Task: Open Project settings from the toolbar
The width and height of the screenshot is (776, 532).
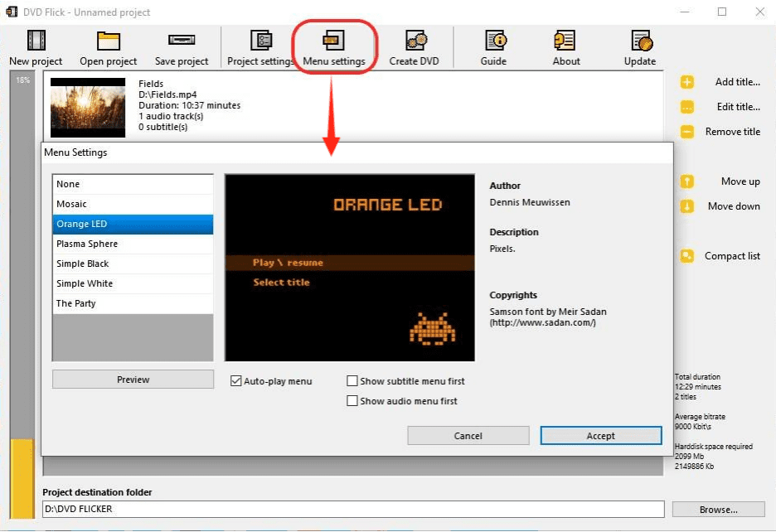Action: pos(261,41)
